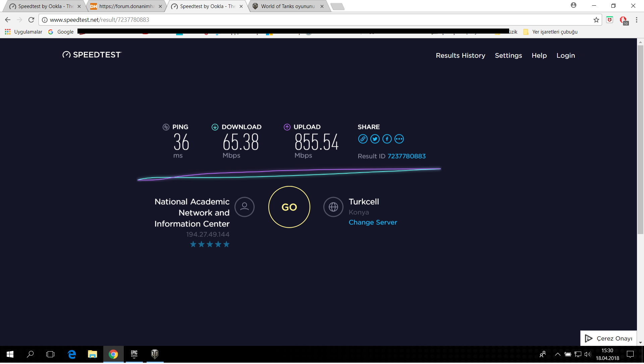The image size is (644, 364).
Task: Open Speedtest Settings
Action: tap(508, 55)
